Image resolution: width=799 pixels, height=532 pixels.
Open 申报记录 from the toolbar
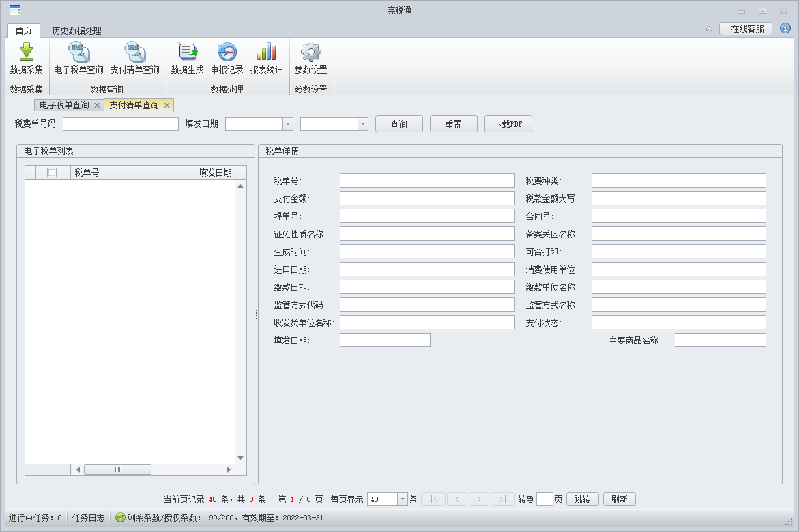[227, 53]
